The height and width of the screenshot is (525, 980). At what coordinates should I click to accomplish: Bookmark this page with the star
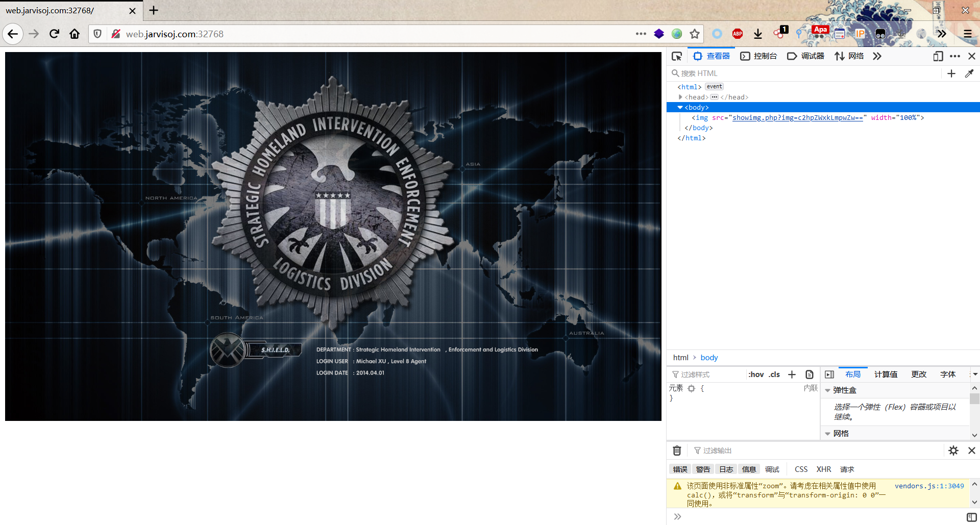click(x=695, y=34)
